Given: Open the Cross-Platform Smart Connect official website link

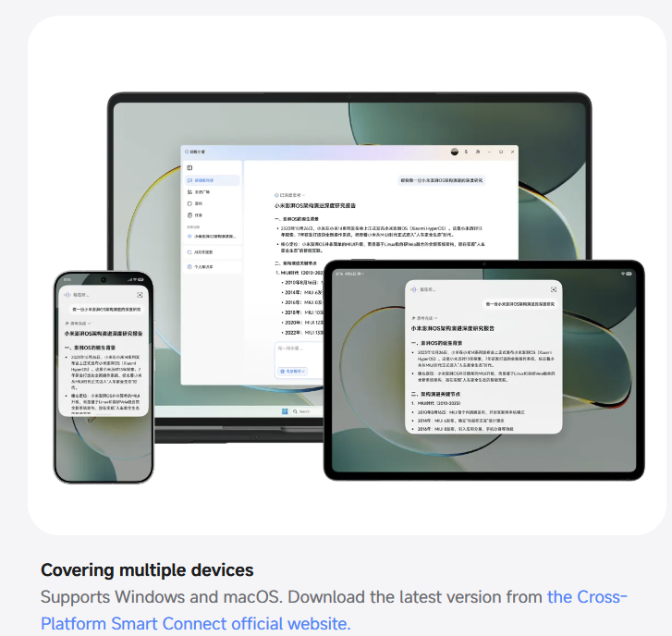Looking at the screenshot, I should pyautogui.click(x=334, y=610).
